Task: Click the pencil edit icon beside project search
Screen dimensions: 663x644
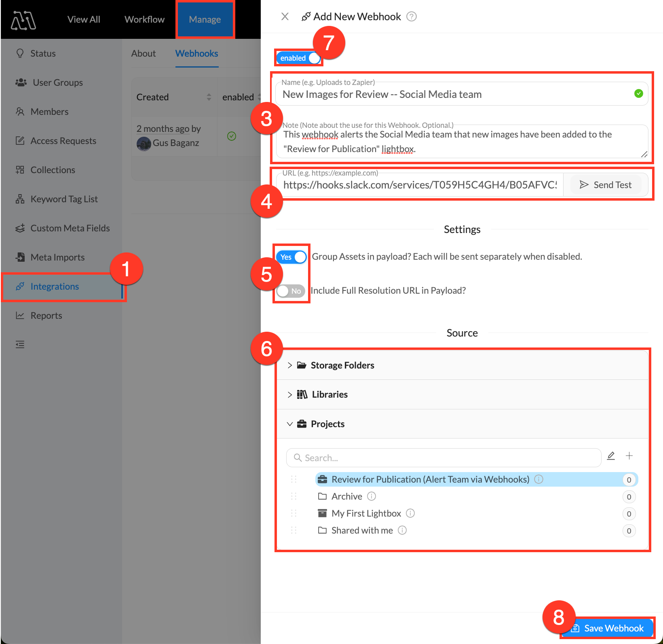Action: point(611,456)
